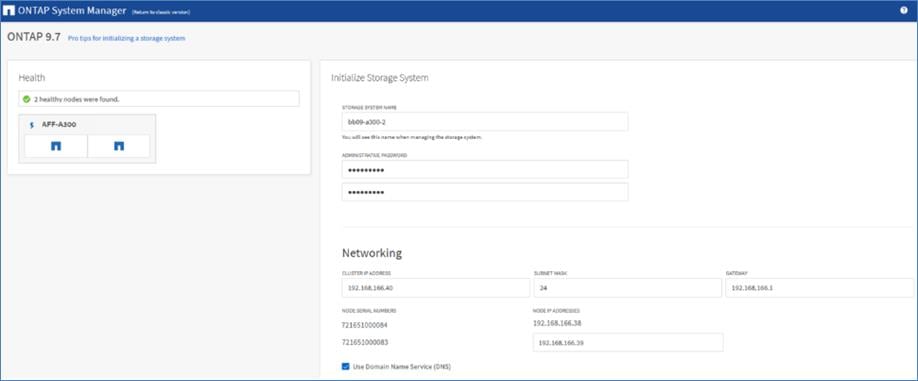Click the Gateway field
Screen dimensions: 918x381
point(819,288)
